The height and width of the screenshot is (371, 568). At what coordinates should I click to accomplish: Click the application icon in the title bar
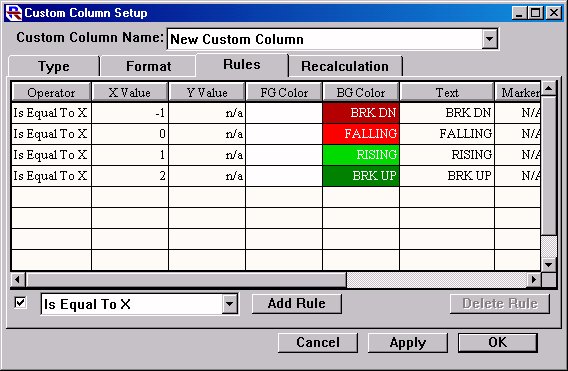pyautogui.click(x=13, y=13)
